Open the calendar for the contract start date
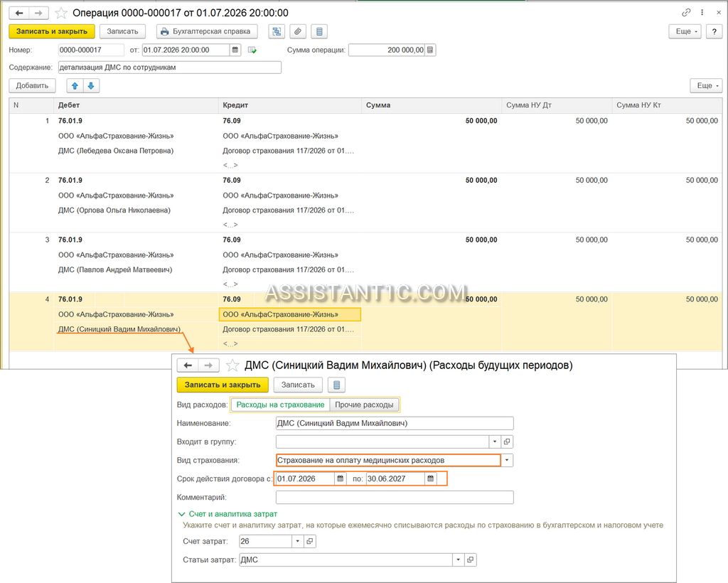The image size is (728, 583). (341, 478)
